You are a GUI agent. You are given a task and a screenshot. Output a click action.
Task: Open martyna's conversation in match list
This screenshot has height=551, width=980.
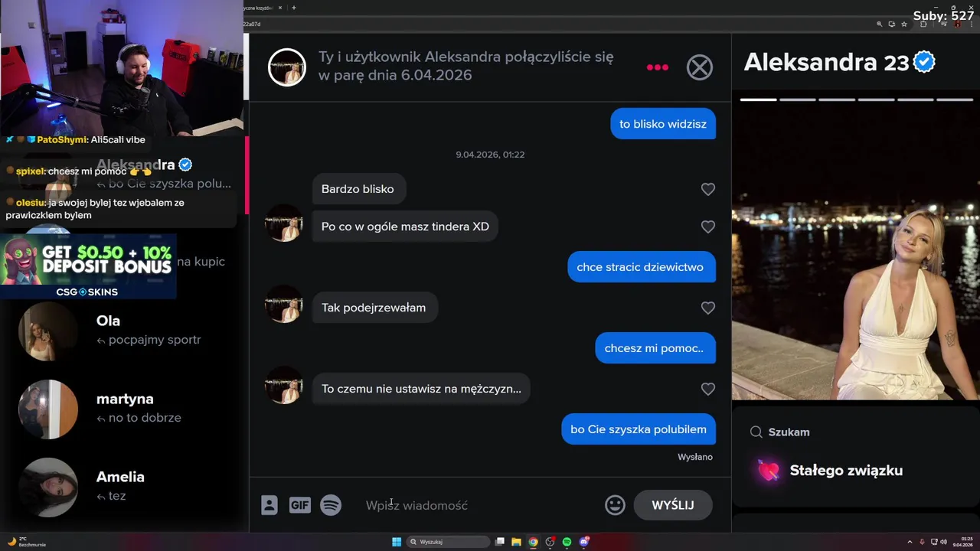tap(122, 409)
